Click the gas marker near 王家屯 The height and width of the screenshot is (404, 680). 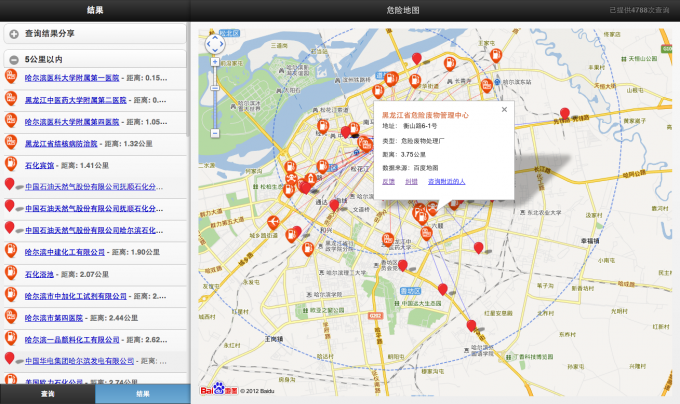(x=496, y=56)
